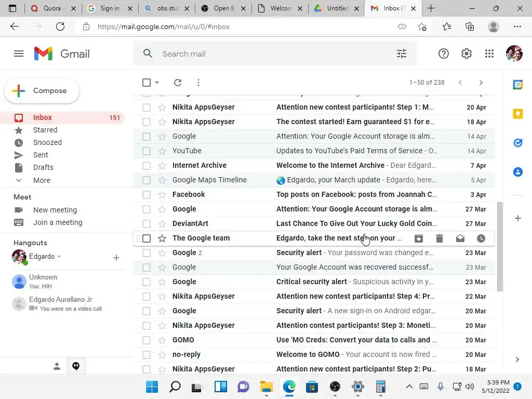Viewport: 532px width, 399px height.
Task: Open the Google account avatar in the Gmail header
Action: (x=514, y=54)
